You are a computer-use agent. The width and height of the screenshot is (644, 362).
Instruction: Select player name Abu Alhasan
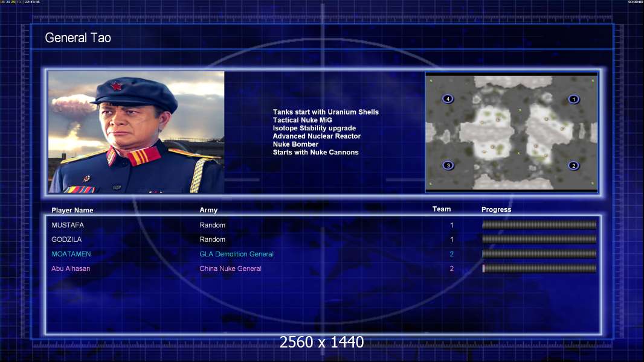coord(71,268)
